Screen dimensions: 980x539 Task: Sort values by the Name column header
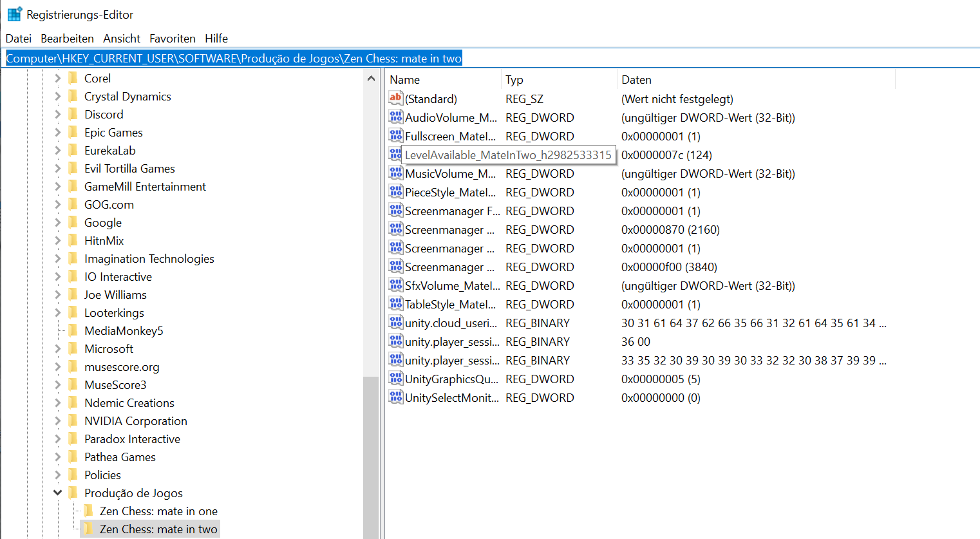click(444, 80)
